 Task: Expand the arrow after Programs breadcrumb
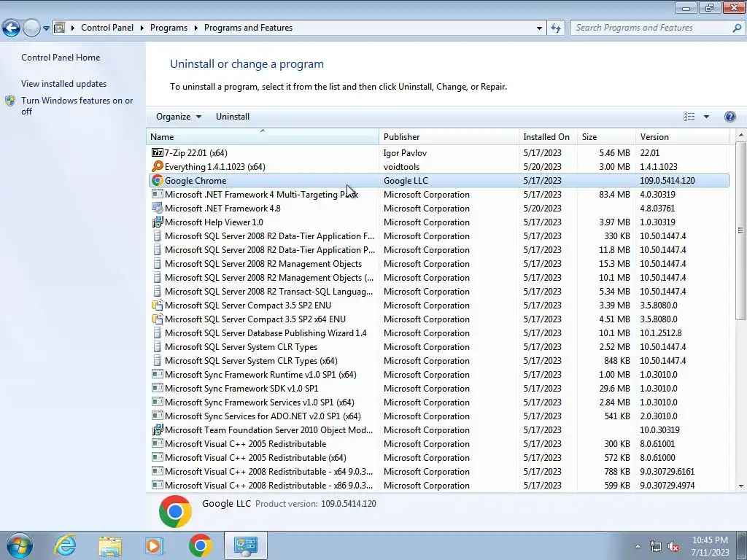point(196,28)
